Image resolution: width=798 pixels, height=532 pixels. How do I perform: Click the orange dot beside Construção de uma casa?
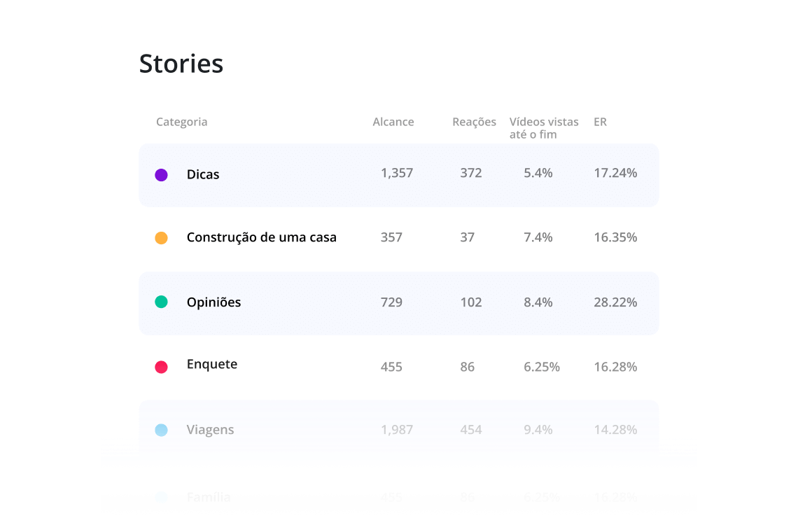161,237
